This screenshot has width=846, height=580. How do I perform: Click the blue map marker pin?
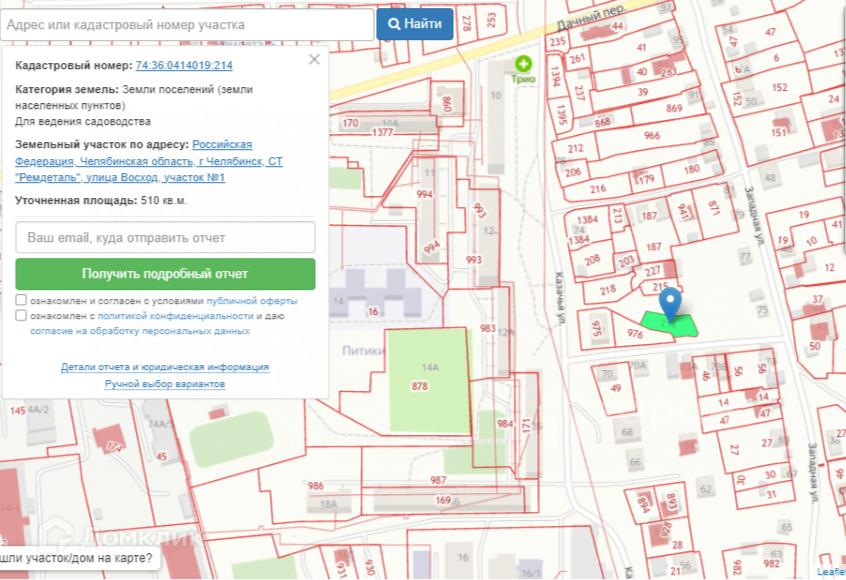(673, 301)
